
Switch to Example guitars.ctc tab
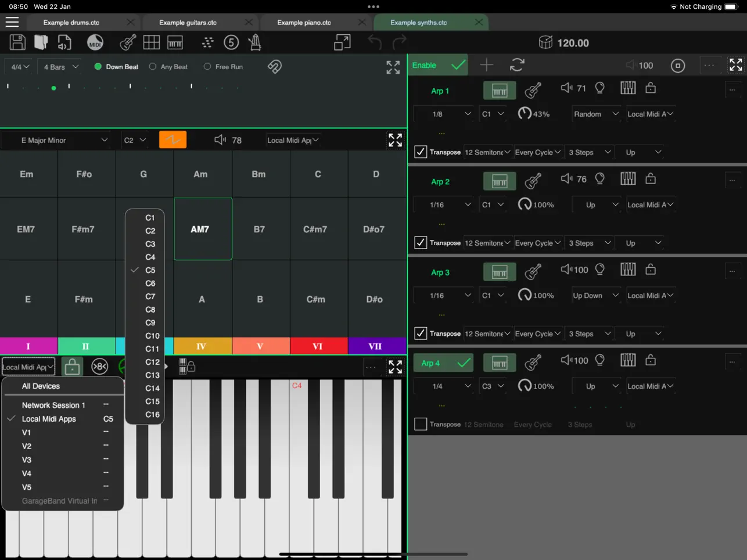coord(188,22)
